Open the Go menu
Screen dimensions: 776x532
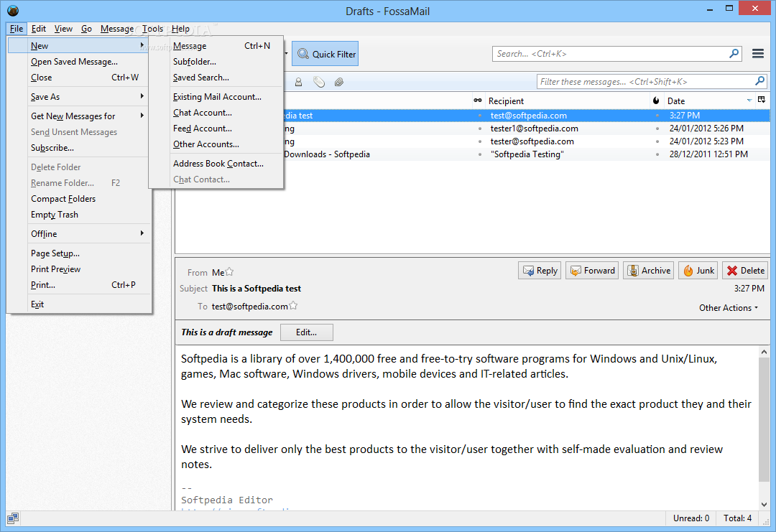click(86, 29)
